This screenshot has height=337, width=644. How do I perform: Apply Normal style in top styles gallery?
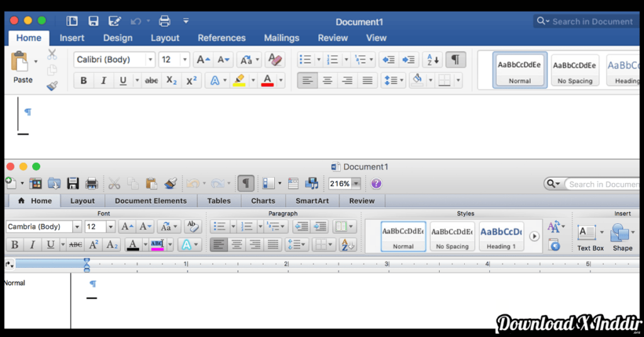pyautogui.click(x=519, y=70)
